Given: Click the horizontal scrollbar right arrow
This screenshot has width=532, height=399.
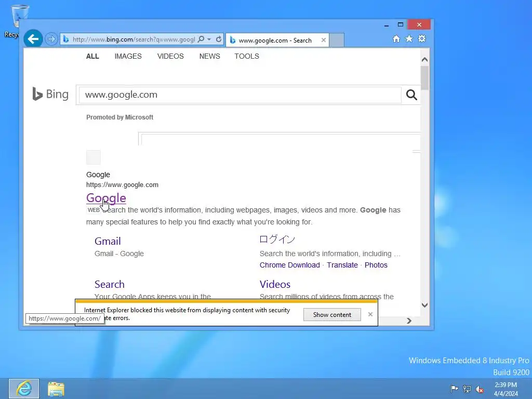Looking at the screenshot, I should pyautogui.click(x=409, y=321).
